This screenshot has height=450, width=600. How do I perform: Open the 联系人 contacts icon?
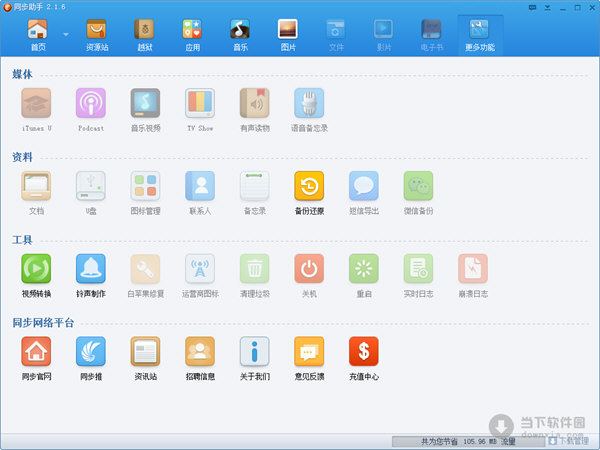pyautogui.click(x=200, y=187)
